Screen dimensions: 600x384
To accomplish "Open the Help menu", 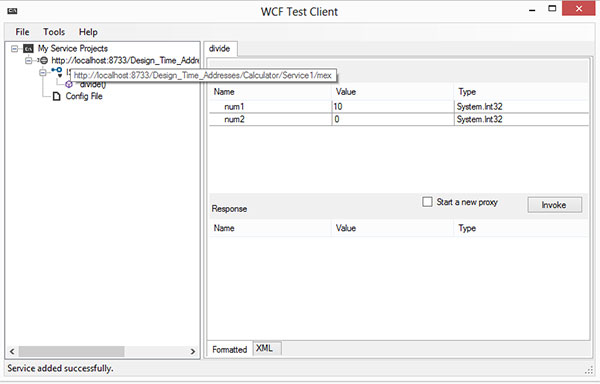I will [88, 32].
